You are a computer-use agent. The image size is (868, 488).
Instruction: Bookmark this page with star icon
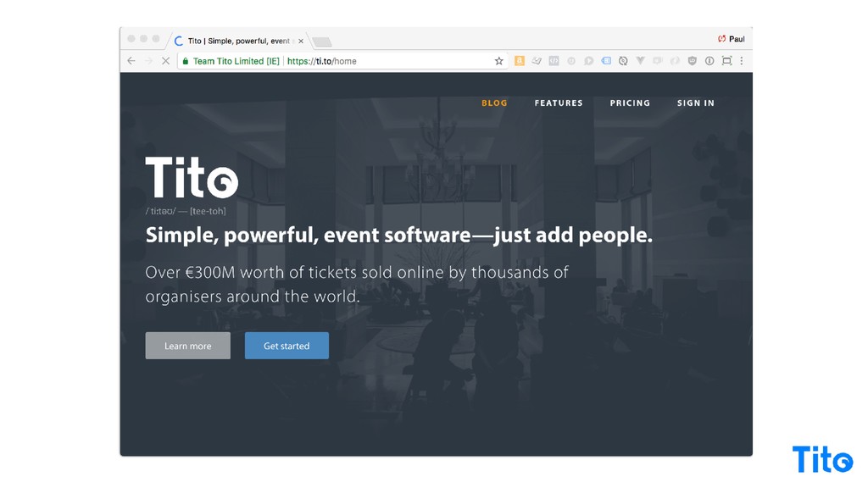(498, 61)
